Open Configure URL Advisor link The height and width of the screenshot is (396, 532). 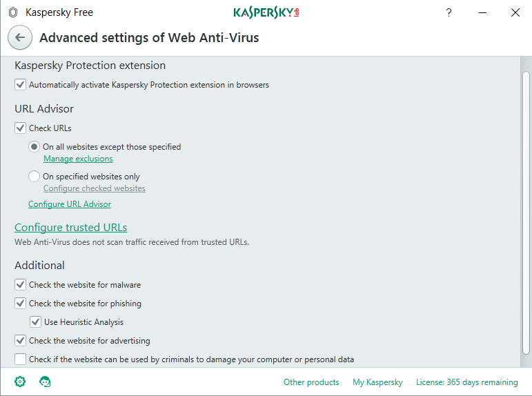point(70,204)
